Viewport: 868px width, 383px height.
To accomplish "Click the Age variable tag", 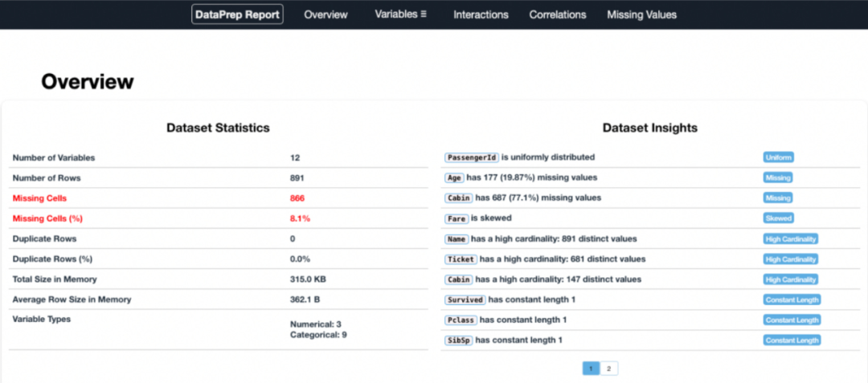I will point(454,178).
